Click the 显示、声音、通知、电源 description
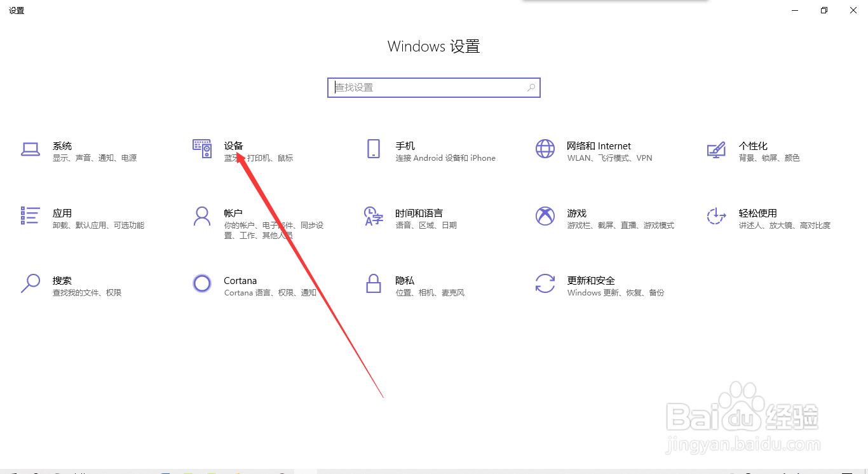This screenshot has width=868, height=474. point(95,158)
